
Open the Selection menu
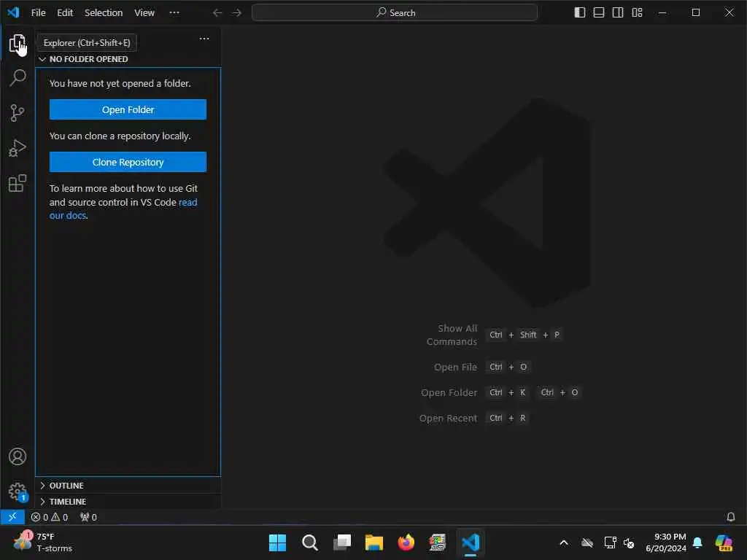(104, 13)
